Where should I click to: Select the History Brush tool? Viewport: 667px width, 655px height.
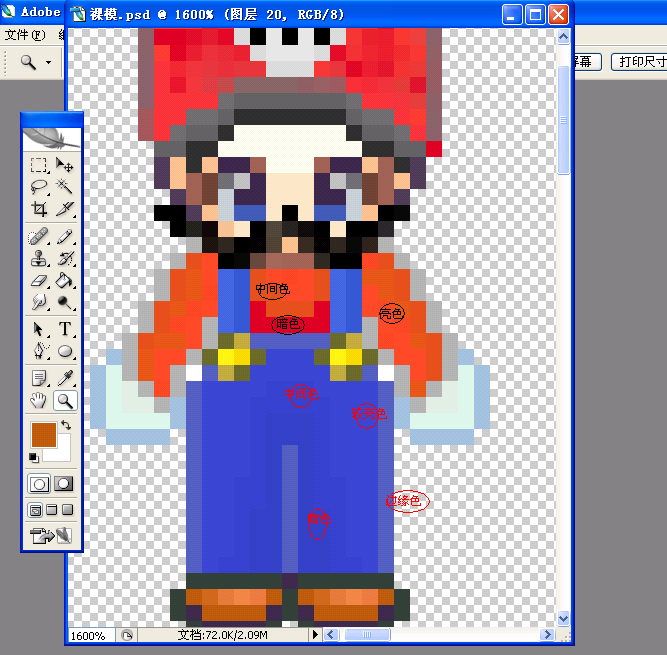(x=65, y=258)
